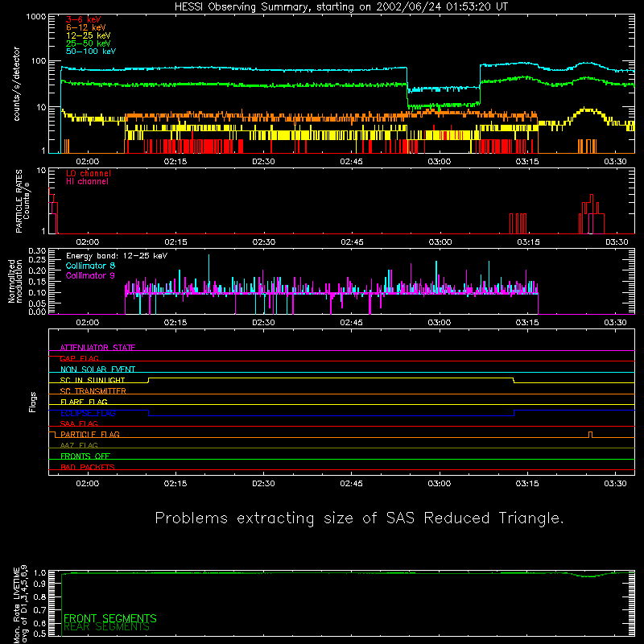Click the Flags axis label
Viewport: 644px width, 644px height.
(32, 402)
